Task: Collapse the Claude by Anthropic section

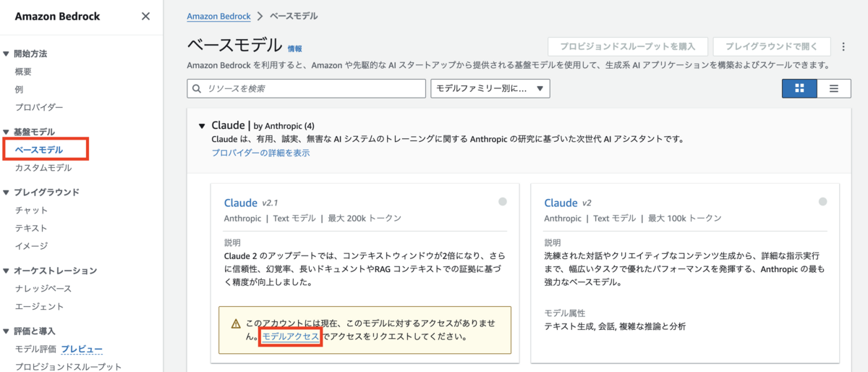Action: [202, 126]
